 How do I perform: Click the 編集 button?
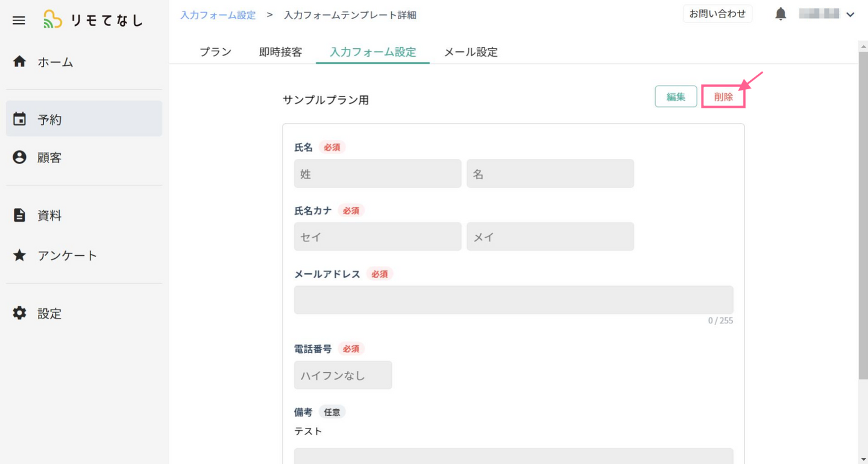[676, 97]
